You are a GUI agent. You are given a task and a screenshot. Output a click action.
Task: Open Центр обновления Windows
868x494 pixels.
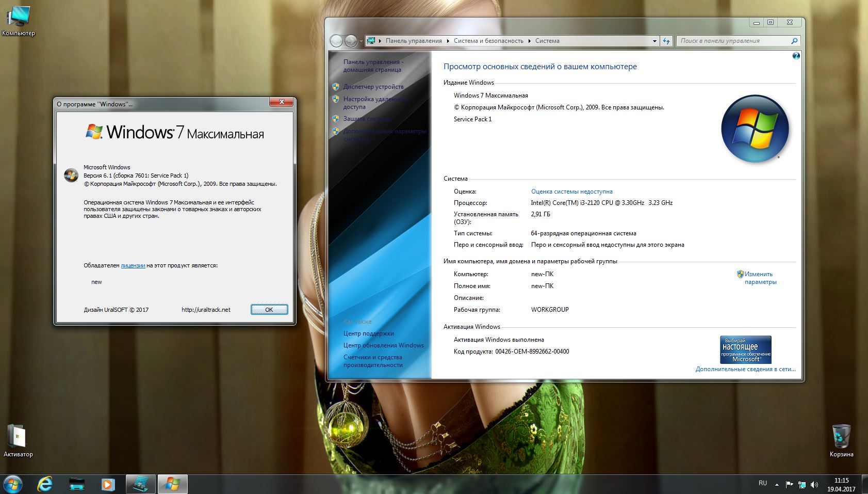pos(383,345)
